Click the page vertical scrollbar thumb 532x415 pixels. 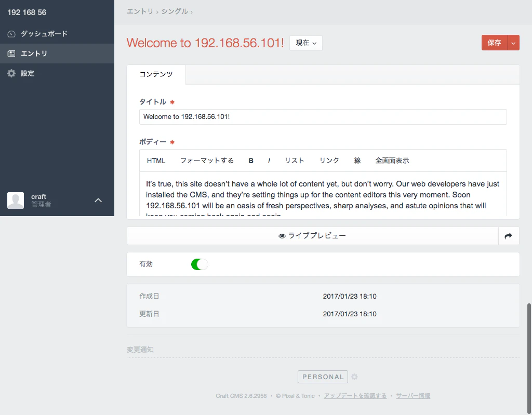coord(529,358)
